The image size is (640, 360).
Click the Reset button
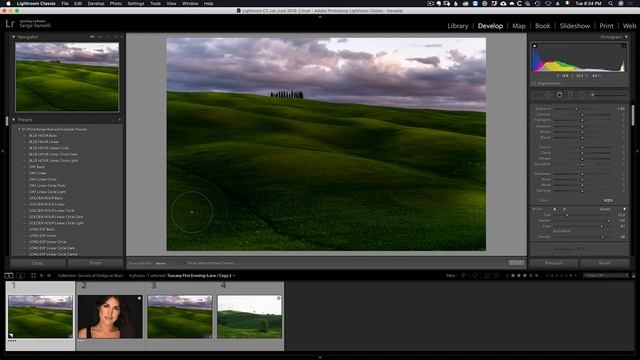[x=604, y=263]
